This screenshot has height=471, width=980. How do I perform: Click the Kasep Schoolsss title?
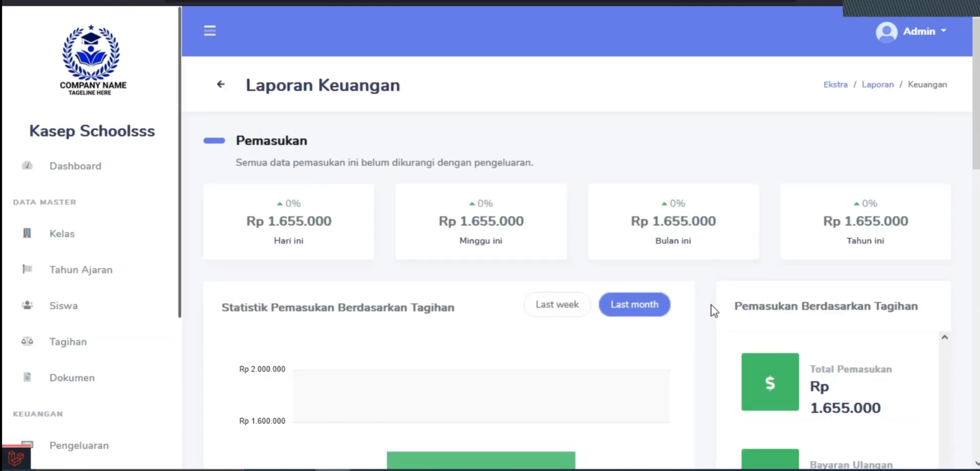coord(92,131)
